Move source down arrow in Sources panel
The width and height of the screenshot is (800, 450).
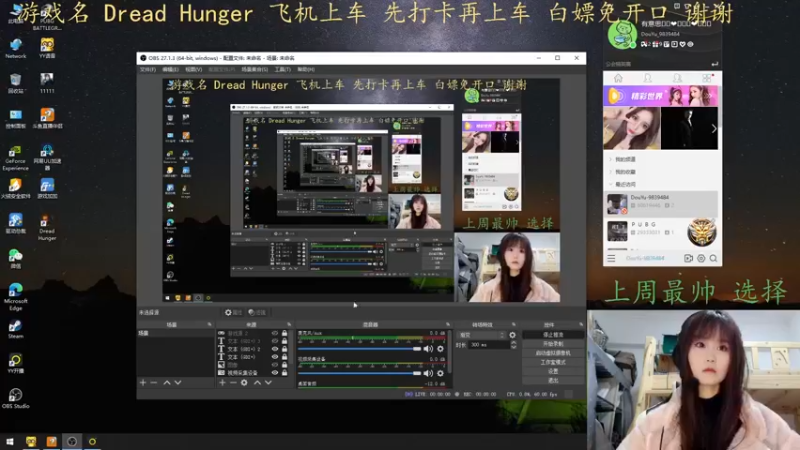(x=268, y=383)
